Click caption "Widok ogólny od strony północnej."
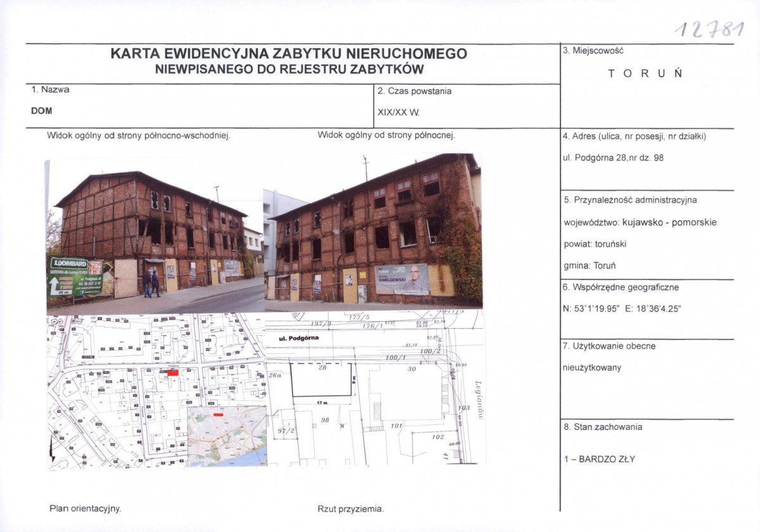 [386, 135]
